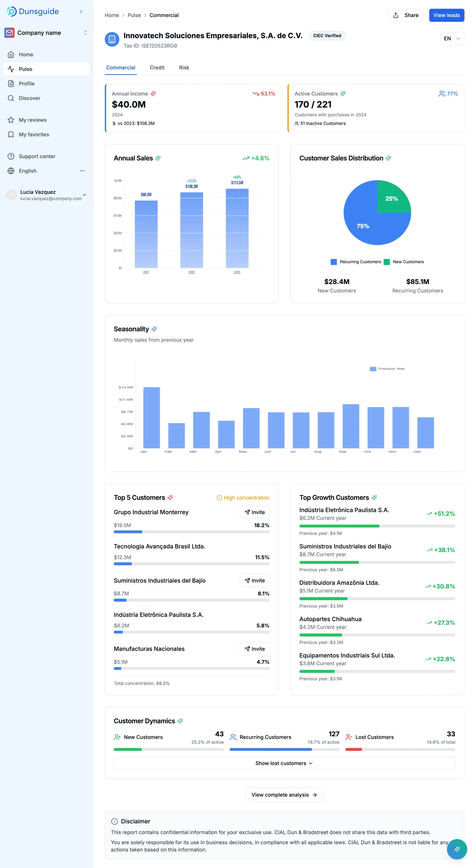Click View complete analysis button
Image resolution: width=476 pixels, height=868 pixels.
[x=284, y=795]
